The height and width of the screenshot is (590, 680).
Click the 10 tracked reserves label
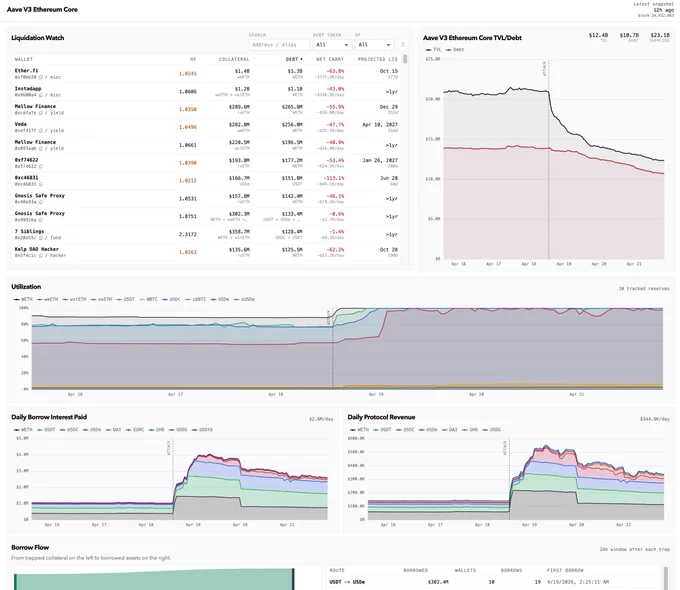coord(644,289)
